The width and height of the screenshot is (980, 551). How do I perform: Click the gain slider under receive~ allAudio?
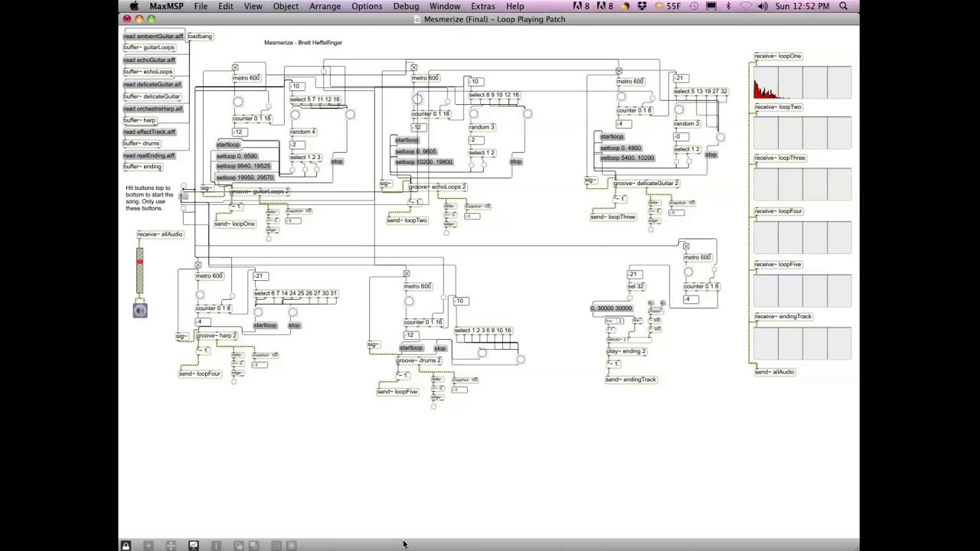[x=139, y=270]
